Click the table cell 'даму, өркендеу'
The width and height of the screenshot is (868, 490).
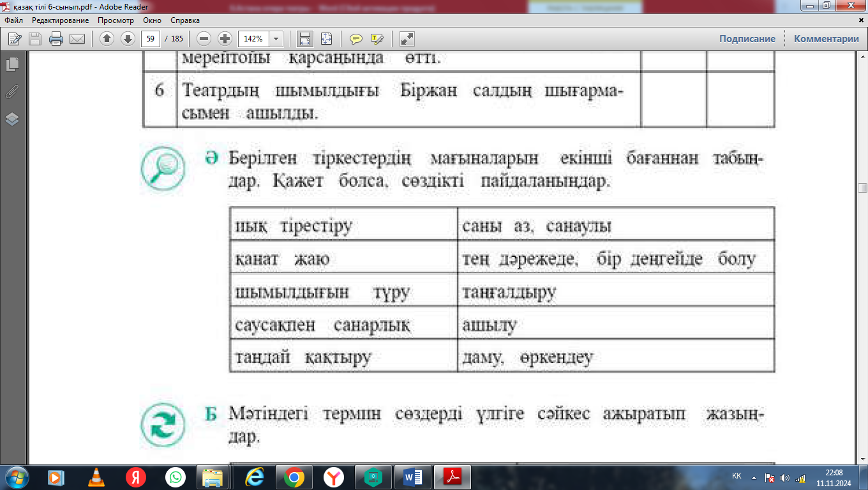[616, 357]
